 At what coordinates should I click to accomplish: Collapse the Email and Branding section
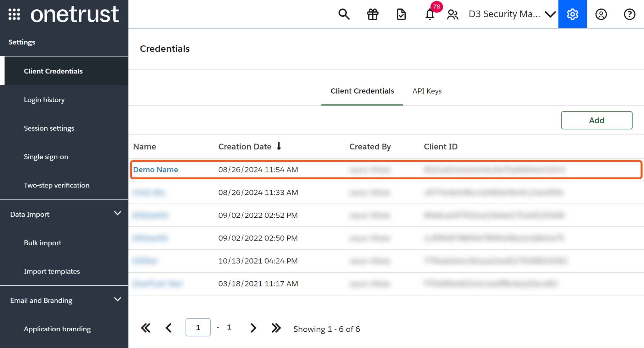coord(117,300)
